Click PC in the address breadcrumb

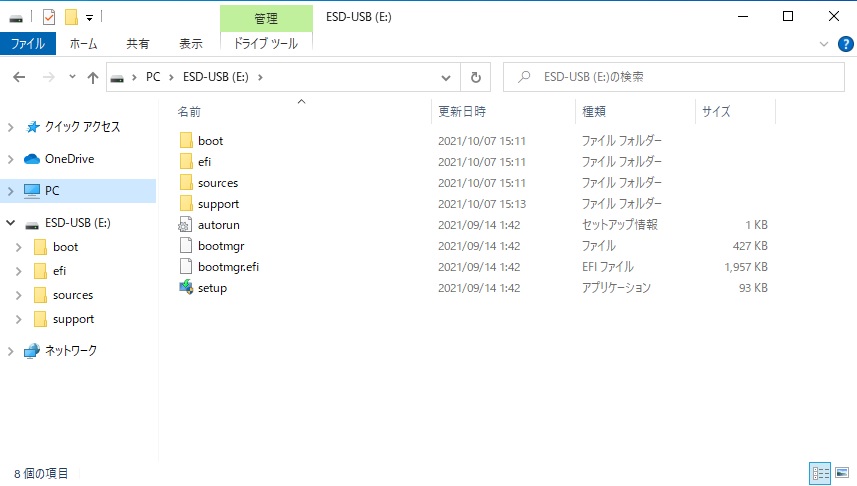pyautogui.click(x=153, y=77)
